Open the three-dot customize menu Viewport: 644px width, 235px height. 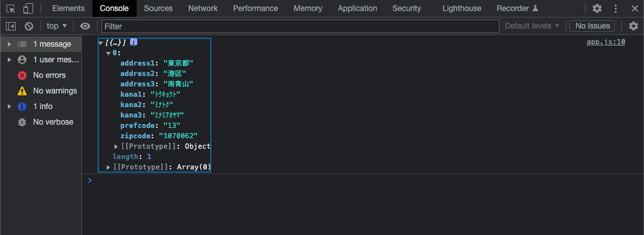(x=615, y=8)
